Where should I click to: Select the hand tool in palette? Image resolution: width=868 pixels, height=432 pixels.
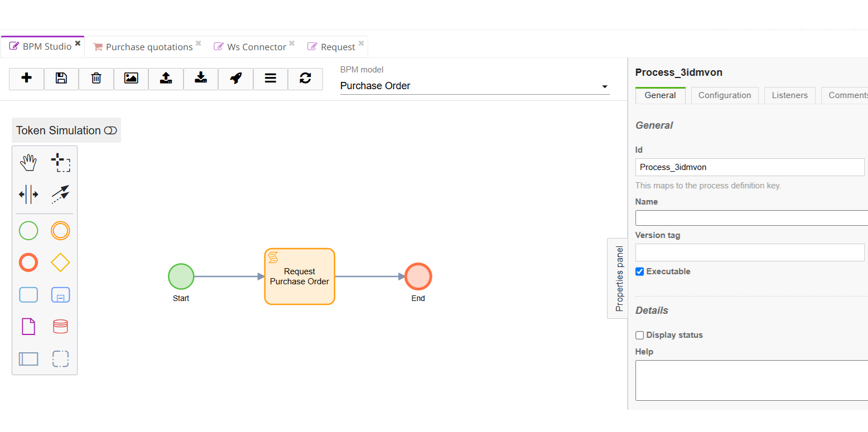tap(28, 163)
